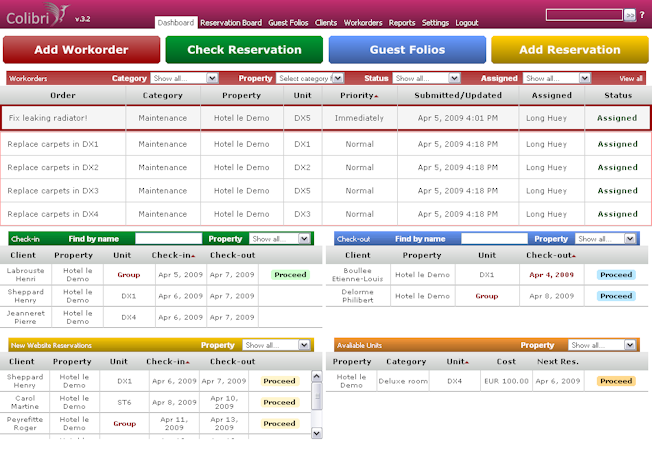Proceed with Delorme Philibert check-out
652x450 pixels.
(x=616, y=296)
